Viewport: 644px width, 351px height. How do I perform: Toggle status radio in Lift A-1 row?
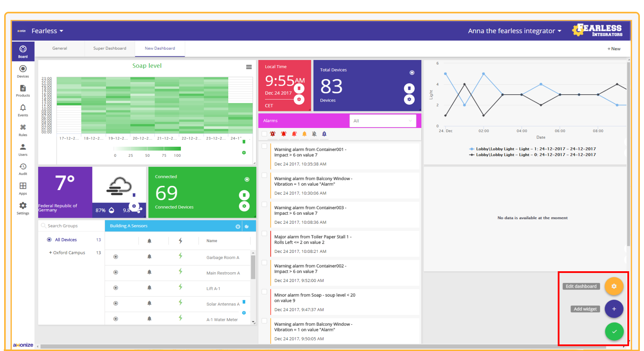click(x=116, y=288)
